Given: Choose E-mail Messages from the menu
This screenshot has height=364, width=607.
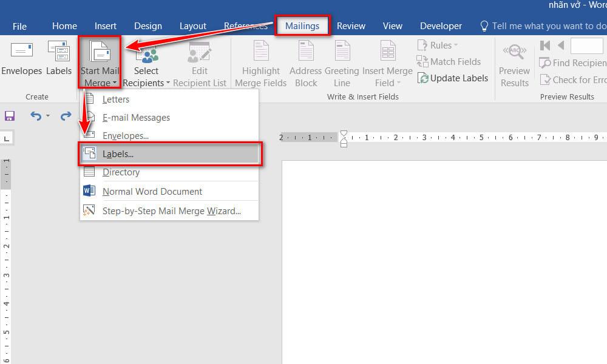Looking at the screenshot, I should click(169, 118).
